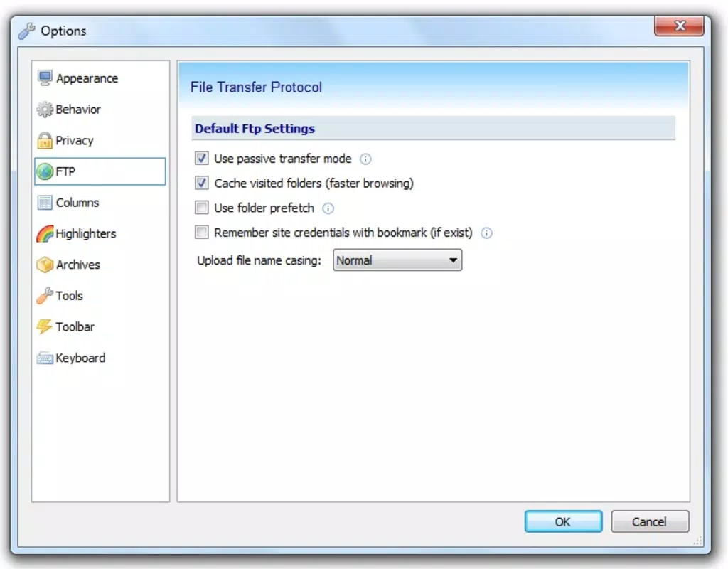The height and width of the screenshot is (569, 728).
Task: Open Upload file name casing dropdown
Action: (x=397, y=260)
